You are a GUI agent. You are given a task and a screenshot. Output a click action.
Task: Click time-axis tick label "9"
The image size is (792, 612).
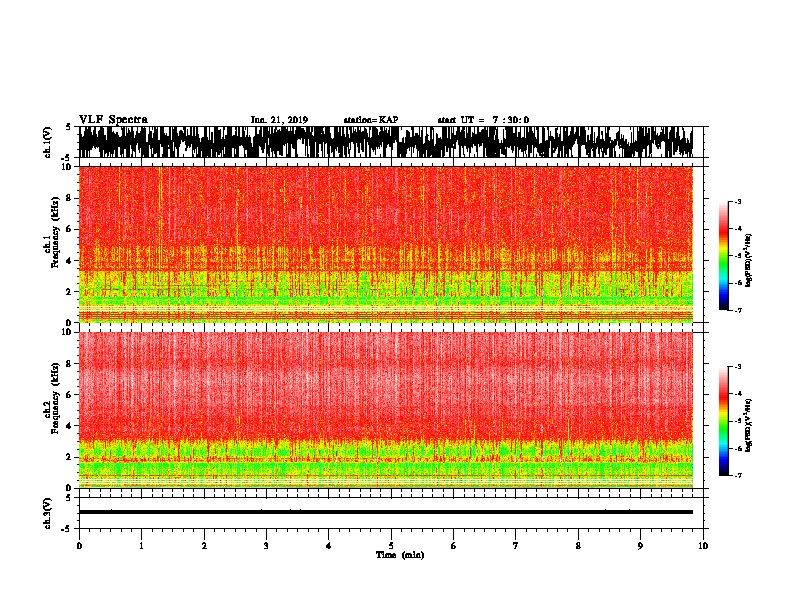point(640,546)
